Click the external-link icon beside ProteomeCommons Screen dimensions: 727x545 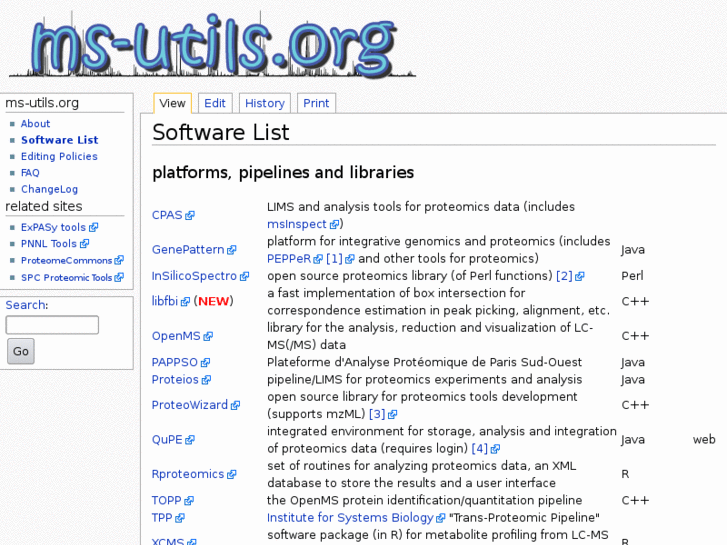(119, 260)
